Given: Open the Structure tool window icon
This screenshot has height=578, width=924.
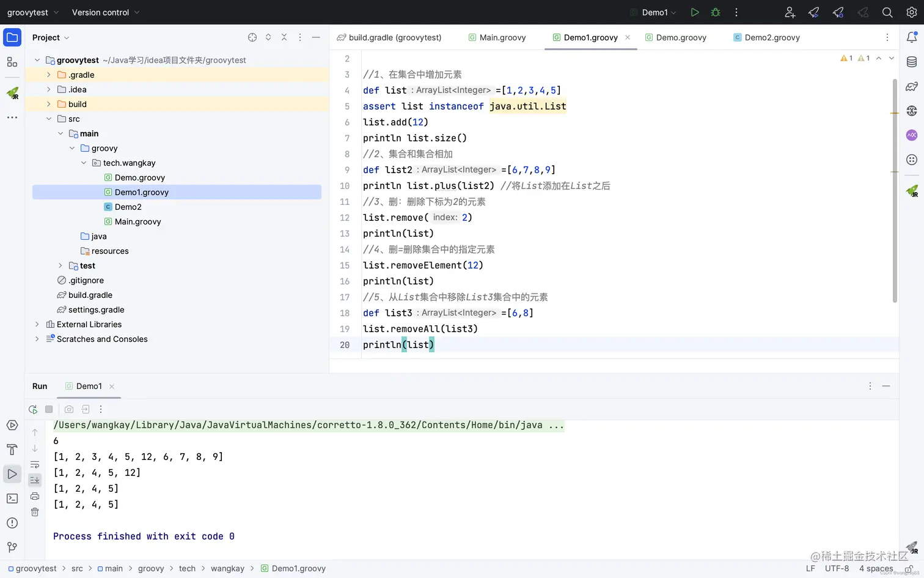Looking at the screenshot, I should 12,62.
